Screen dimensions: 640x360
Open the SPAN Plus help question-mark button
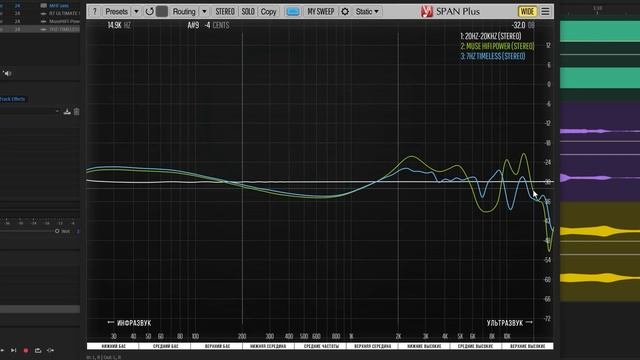click(95, 11)
